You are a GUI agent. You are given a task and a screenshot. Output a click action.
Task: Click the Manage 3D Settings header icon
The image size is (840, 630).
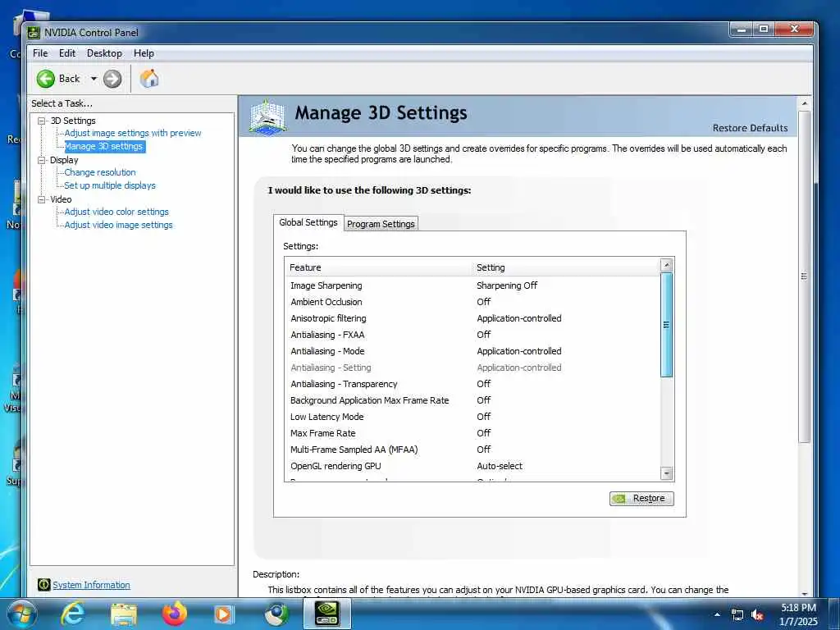267,116
